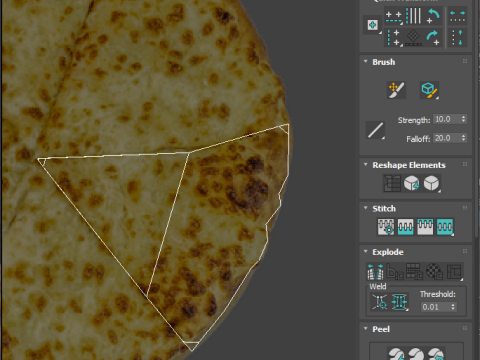Click Linear Align with vertical lines icon
The width and height of the screenshot is (480, 360).
(x=413, y=16)
